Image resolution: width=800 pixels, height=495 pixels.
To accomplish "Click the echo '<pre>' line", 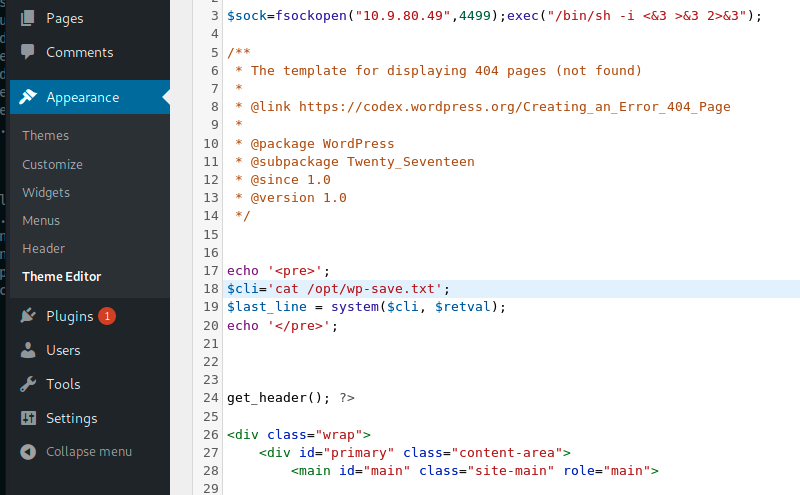I will coord(279,270).
